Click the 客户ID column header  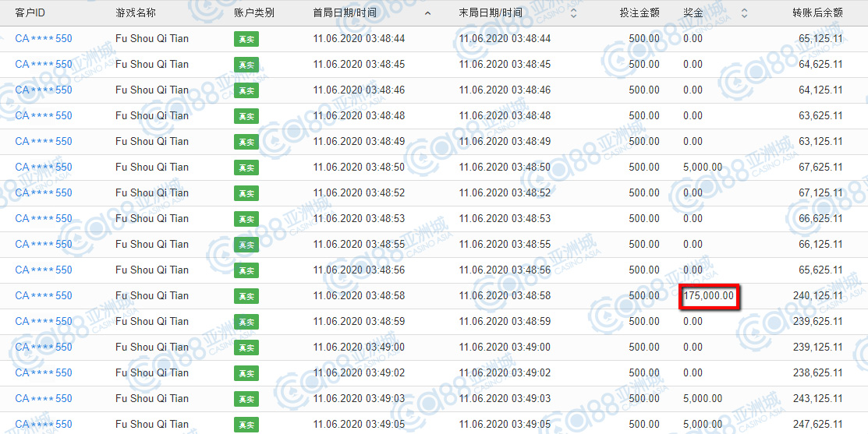[30, 13]
